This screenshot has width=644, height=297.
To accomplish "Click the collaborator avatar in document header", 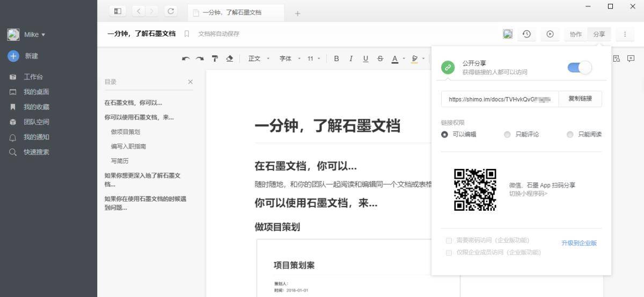I will point(508,34).
